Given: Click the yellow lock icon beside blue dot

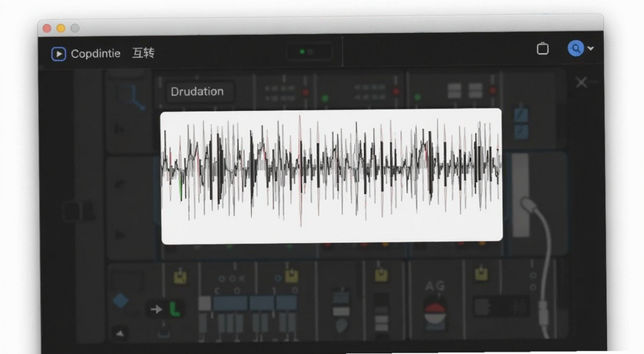Looking at the screenshot, I should (x=291, y=276).
